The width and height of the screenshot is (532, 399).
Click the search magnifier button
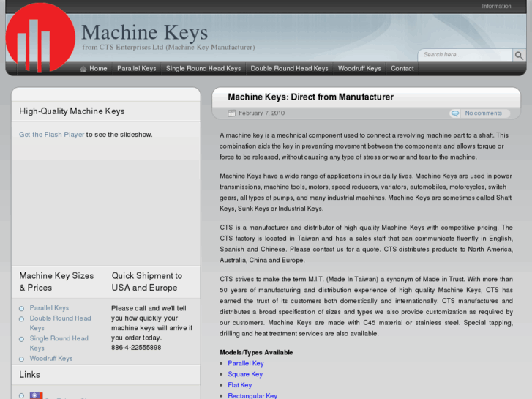point(519,56)
